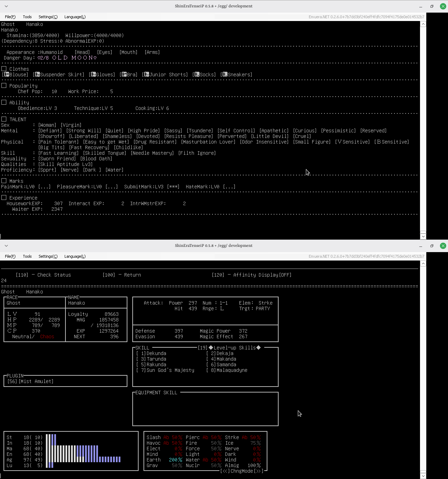Toggle the Experience section checkbox
448x479 pixels.
pyautogui.click(x=4, y=198)
